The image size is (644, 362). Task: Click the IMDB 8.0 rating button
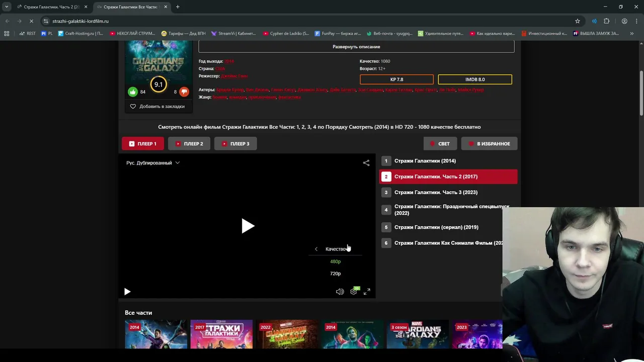pyautogui.click(x=475, y=79)
